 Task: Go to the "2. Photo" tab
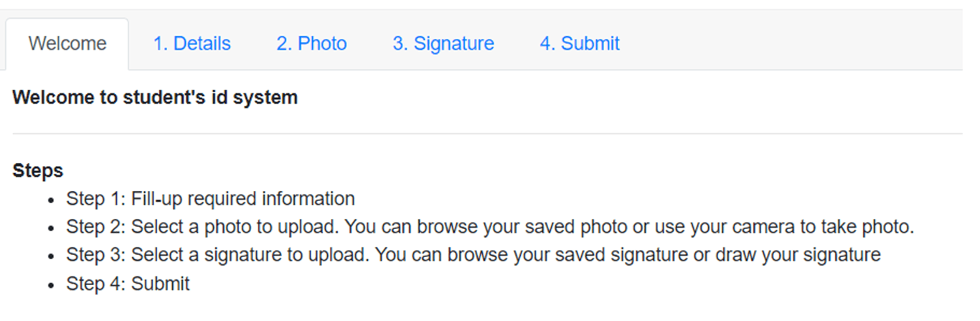pos(311,44)
